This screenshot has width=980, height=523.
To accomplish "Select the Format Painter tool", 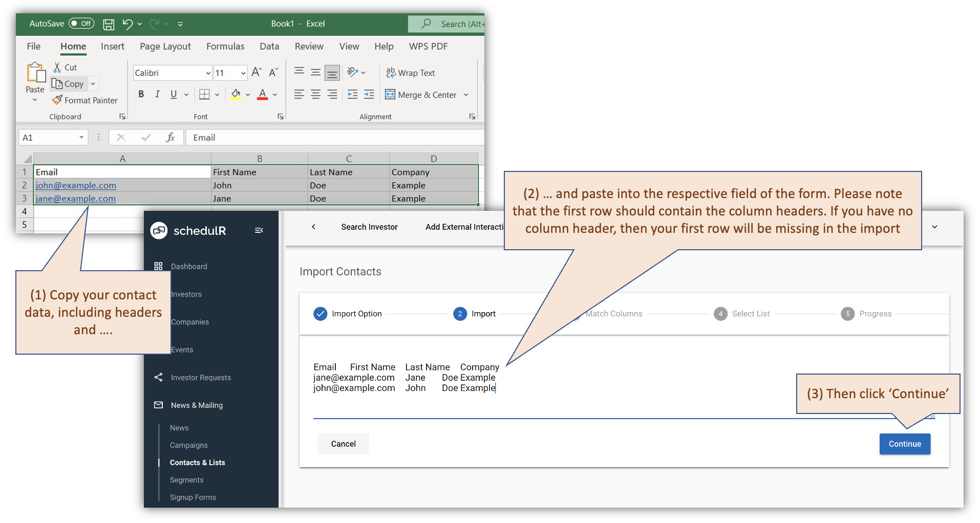I will click(x=84, y=100).
